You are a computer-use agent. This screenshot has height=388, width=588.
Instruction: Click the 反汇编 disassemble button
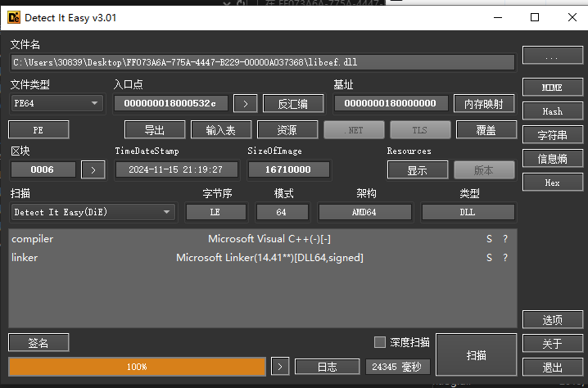coord(293,103)
